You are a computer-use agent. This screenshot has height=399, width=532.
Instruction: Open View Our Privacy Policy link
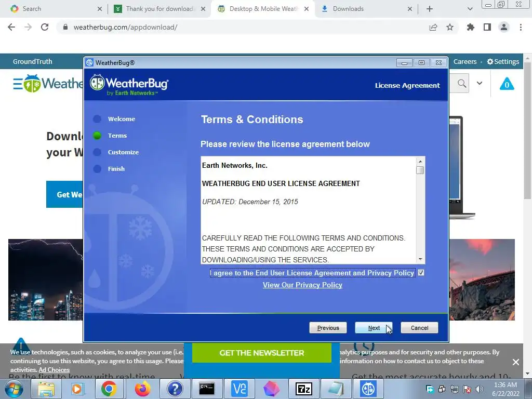point(302,285)
